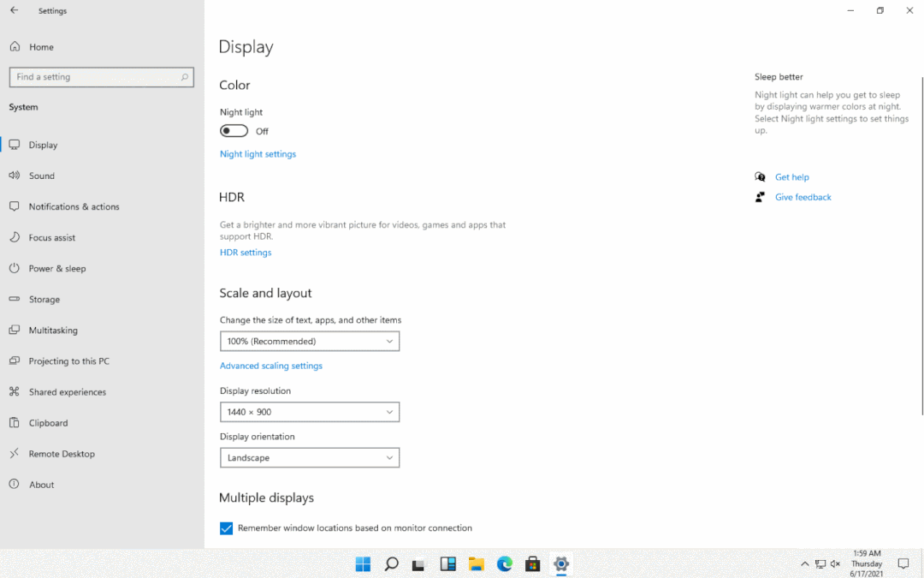Open the Display resolution dropdown
The width and height of the screenshot is (924, 578).
tap(309, 412)
